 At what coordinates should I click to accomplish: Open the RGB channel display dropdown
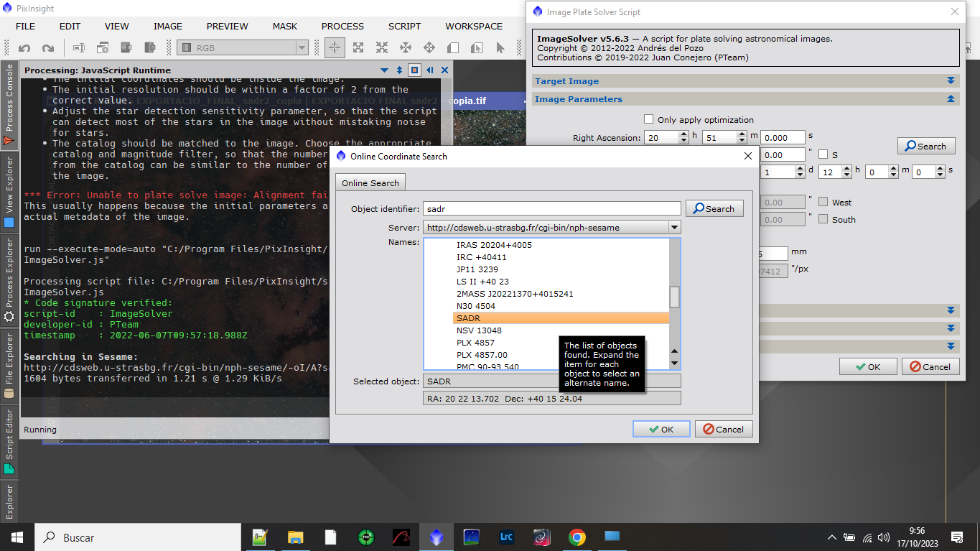click(243, 48)
